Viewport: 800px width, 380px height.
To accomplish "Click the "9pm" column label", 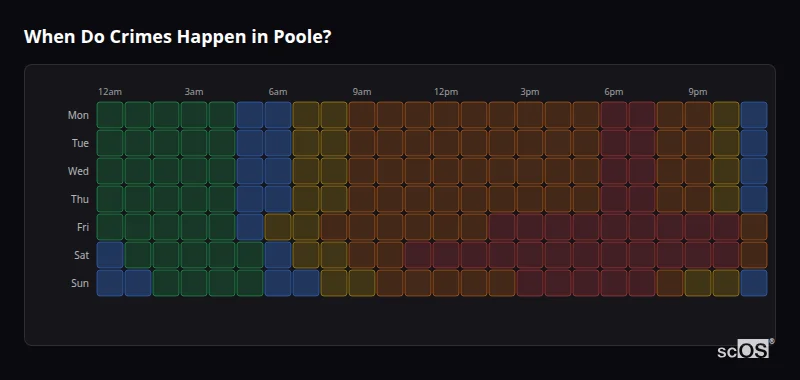I will [698, 92].
